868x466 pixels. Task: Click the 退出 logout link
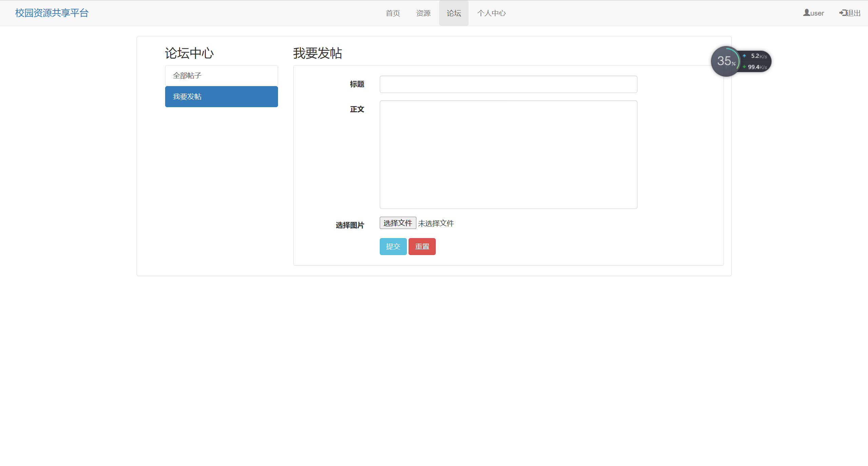click(852, 13)
